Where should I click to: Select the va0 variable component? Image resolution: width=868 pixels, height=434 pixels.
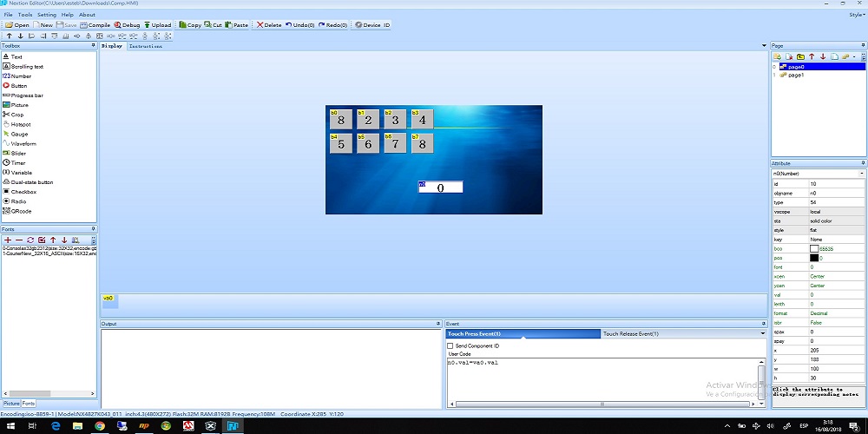click(x=109, y=301)
